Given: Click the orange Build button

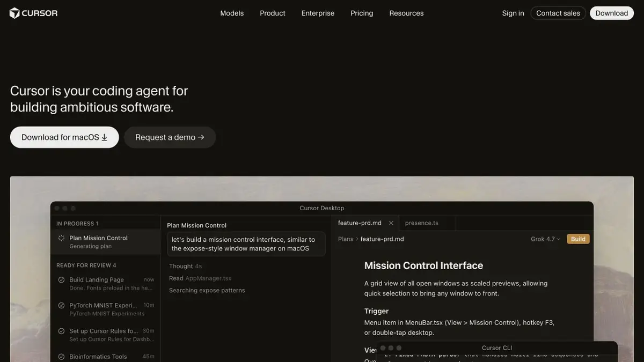Looking at the screenshot, I should click(578, 239).
